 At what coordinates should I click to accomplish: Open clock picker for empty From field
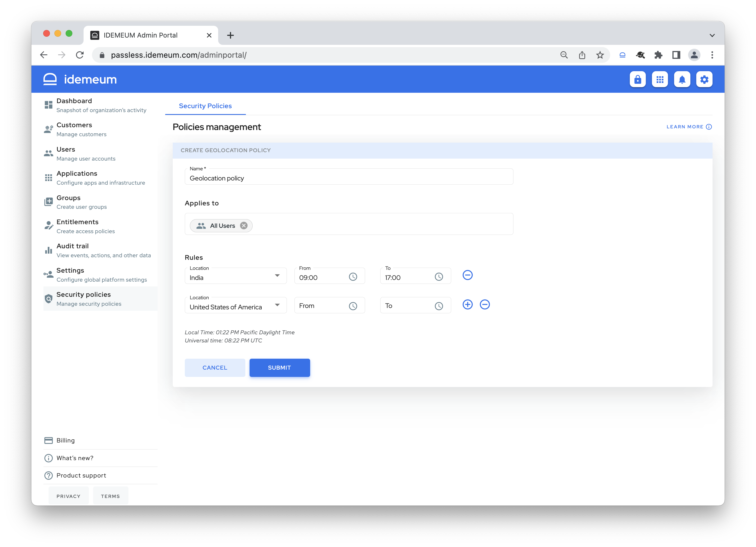click(x=353, y=306)
